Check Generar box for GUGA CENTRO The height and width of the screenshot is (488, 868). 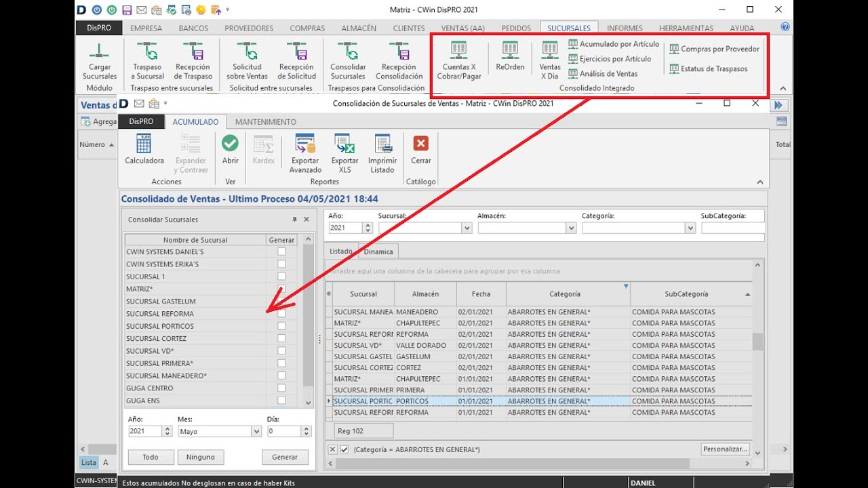click(281, 388)
